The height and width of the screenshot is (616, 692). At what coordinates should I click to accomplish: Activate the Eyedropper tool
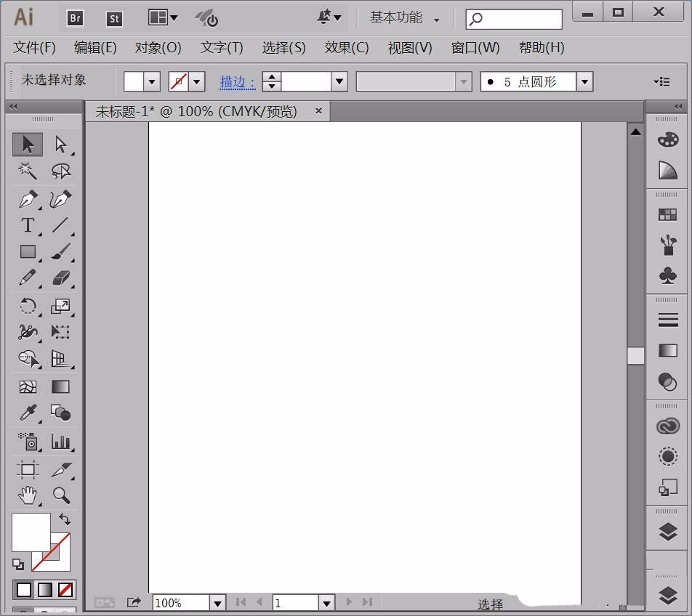pos(28,413)
